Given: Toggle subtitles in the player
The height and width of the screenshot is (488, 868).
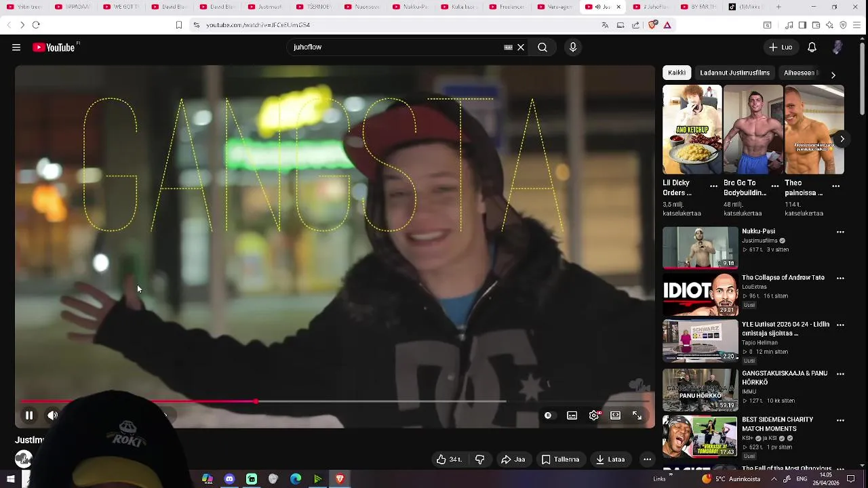Looking at the screenshot, I should tap(572, 415).
